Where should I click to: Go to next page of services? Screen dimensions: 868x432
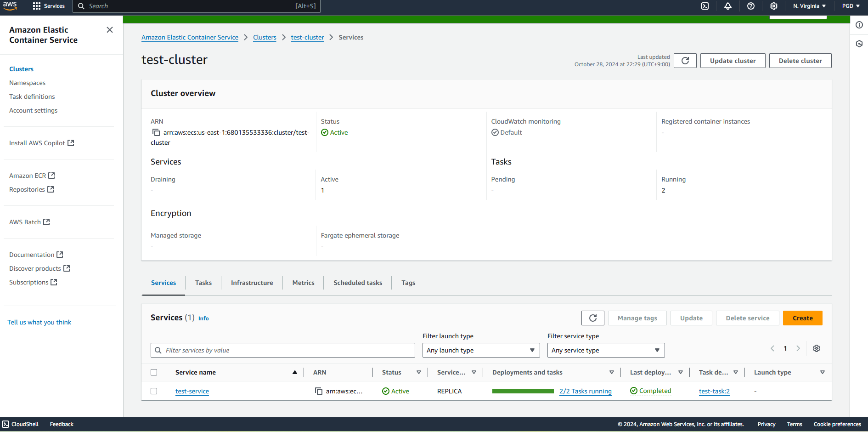tap(798, 348)
